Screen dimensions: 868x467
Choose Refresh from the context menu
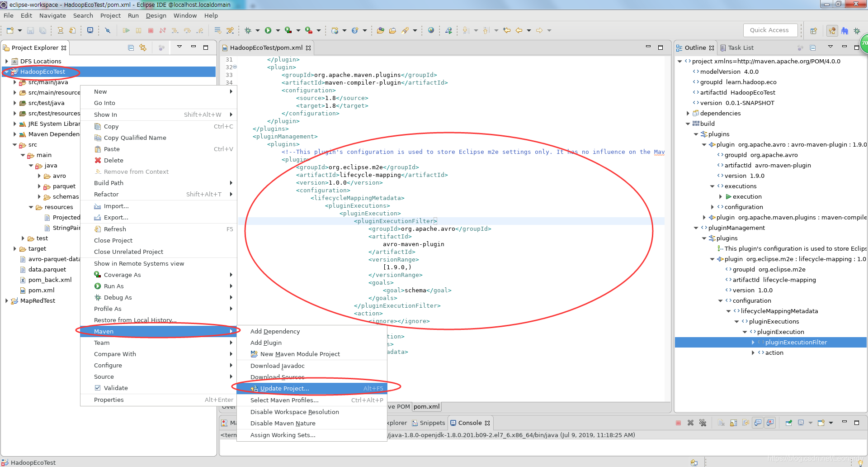(158, 229)
